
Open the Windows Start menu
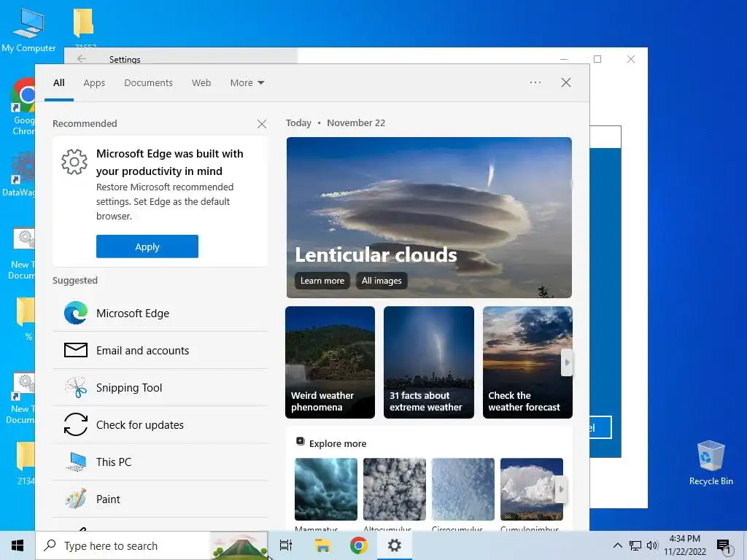coord(18,545)
